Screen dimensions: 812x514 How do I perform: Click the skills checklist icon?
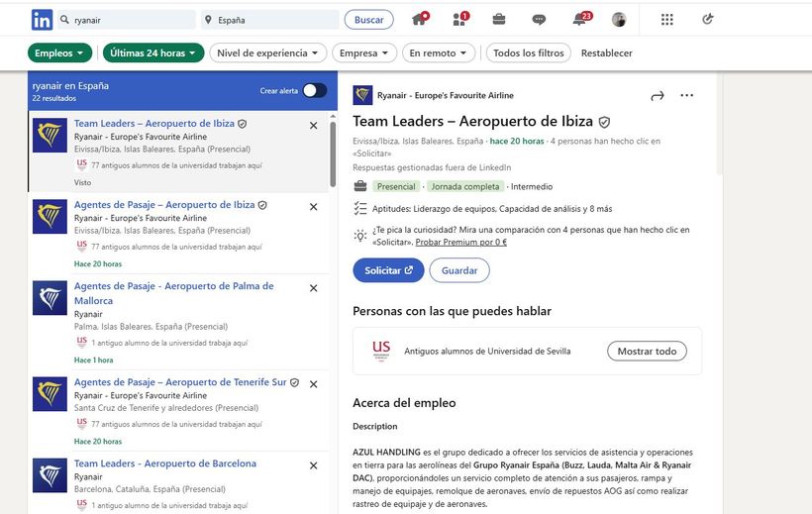[359, 209]
